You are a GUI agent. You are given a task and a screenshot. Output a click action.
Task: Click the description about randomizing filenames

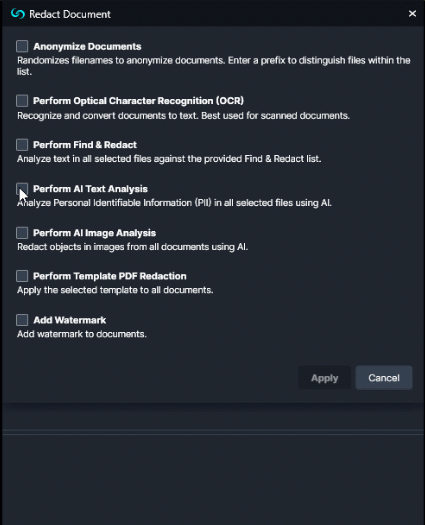pos(214,66)
